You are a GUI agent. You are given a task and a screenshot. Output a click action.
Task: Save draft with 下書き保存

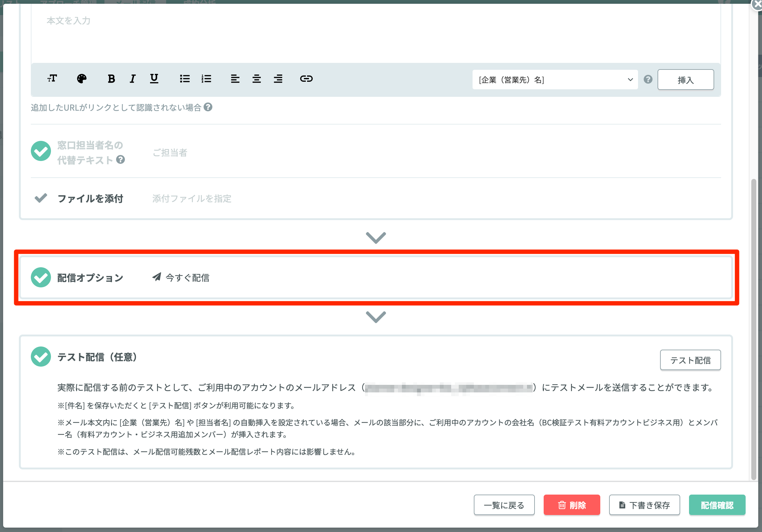(645, 505)
